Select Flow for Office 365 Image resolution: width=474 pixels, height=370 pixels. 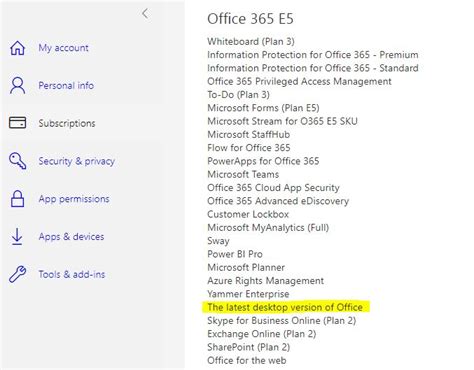pyautogui.click(x=249, y=148)
